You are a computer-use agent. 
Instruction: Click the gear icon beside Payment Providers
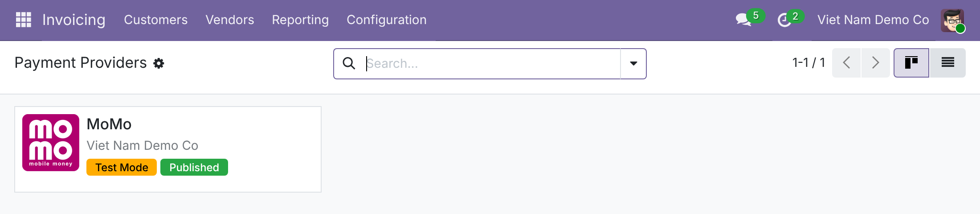coord(159,63)
